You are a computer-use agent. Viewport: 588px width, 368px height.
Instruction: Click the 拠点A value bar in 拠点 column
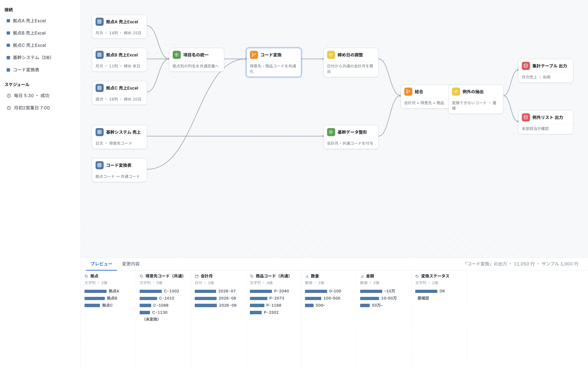pos(96,291)
